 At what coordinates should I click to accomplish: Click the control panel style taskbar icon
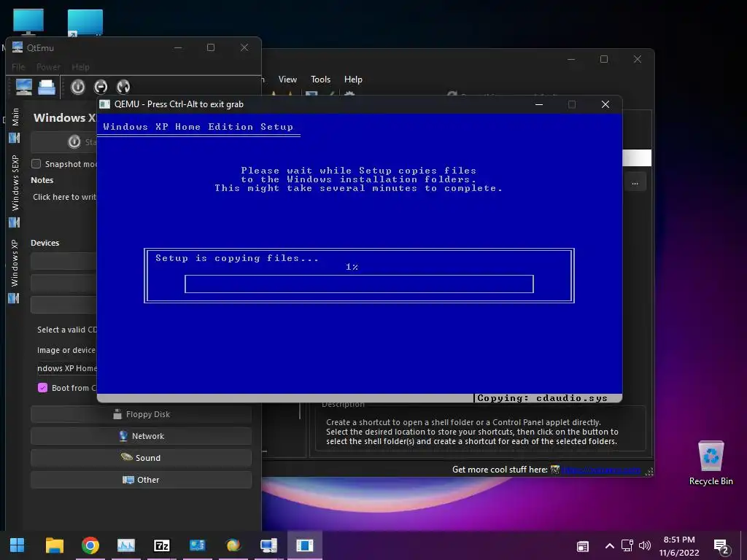pos(197,545)
